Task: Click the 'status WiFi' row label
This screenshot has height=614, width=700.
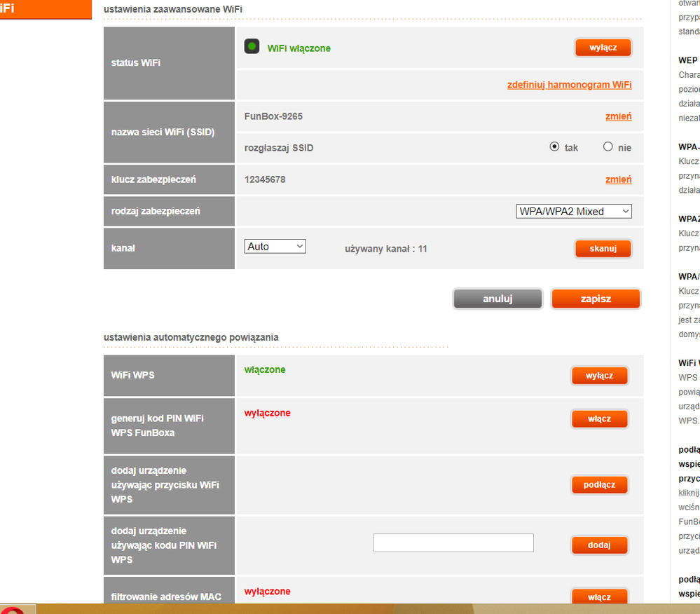Action: point(136,62)
